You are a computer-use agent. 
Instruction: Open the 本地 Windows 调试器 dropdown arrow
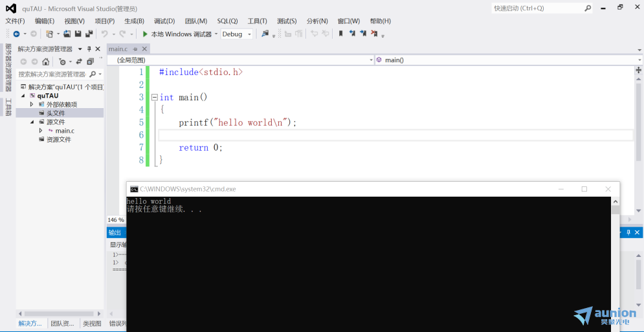(216, 34)
